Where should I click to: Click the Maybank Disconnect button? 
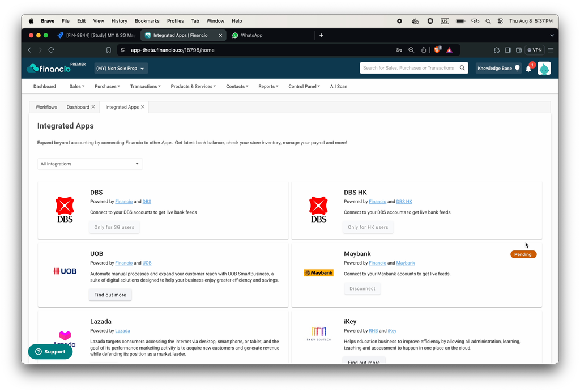(362, 288)
